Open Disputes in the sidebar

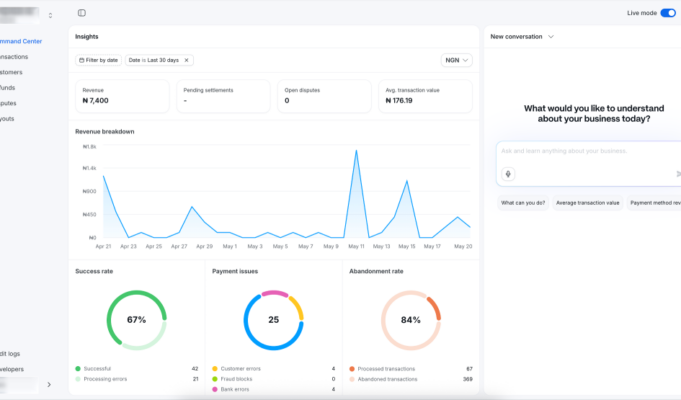pos(8,103)
